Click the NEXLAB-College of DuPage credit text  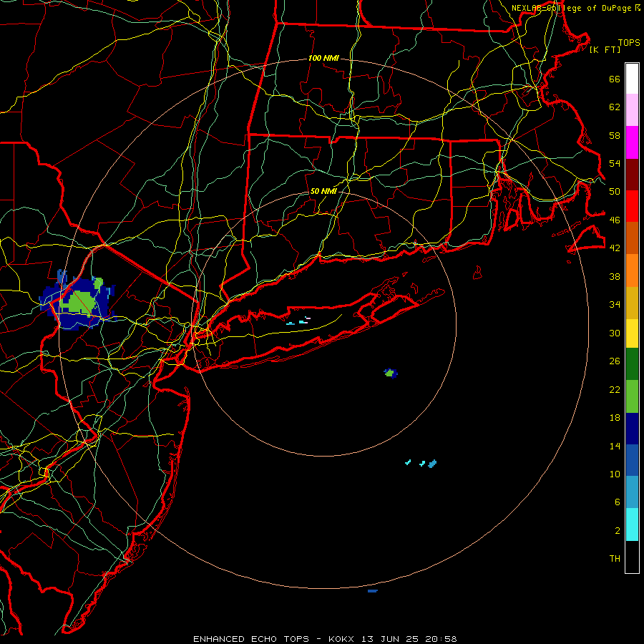click(575, 8)
